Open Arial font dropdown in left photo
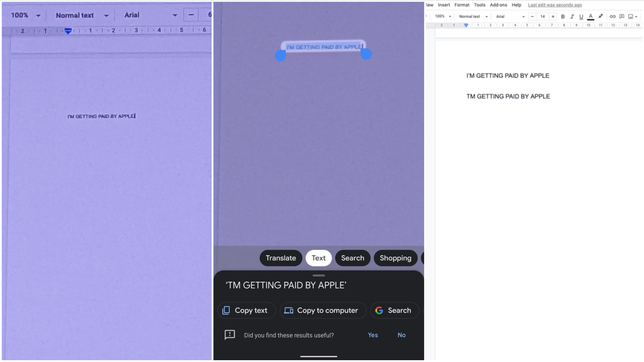This screenshot has height=362, width=644. click(151, 15)
